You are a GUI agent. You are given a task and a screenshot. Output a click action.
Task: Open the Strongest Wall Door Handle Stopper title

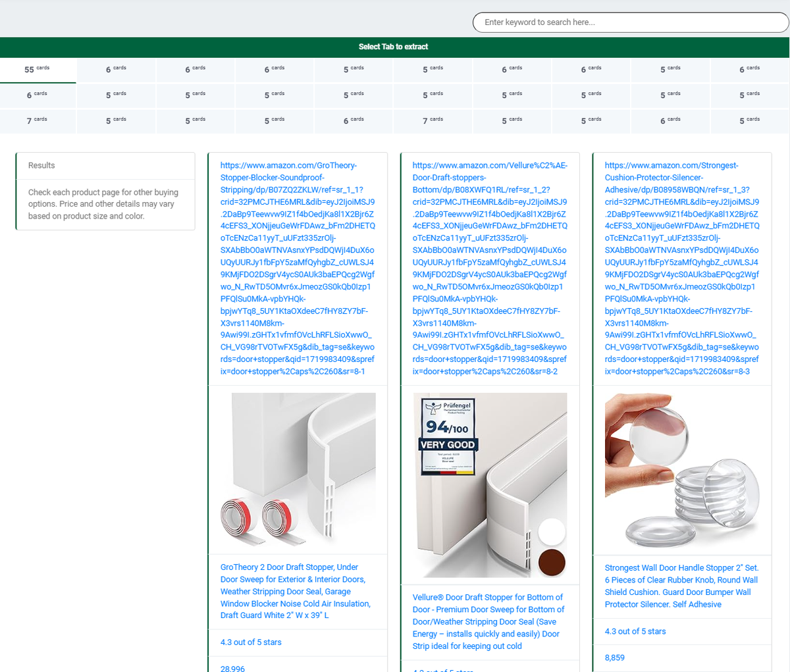681,586
